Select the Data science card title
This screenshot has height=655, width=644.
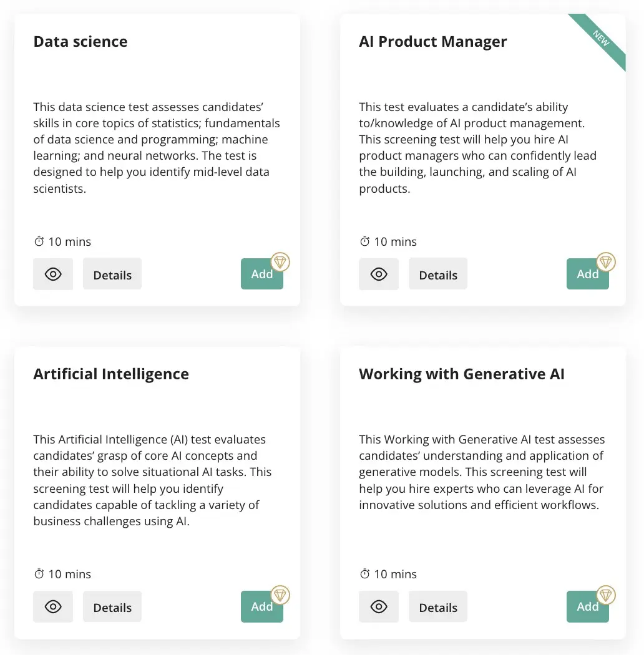pos(80,41)
